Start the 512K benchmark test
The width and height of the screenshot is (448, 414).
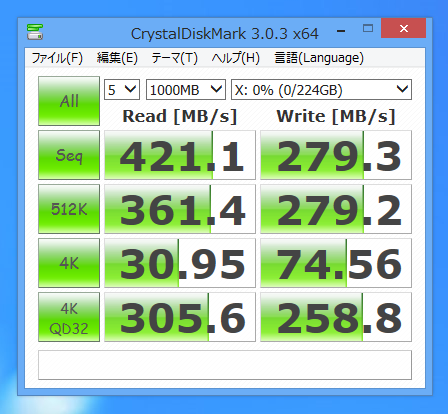click(x=69, y=209)
